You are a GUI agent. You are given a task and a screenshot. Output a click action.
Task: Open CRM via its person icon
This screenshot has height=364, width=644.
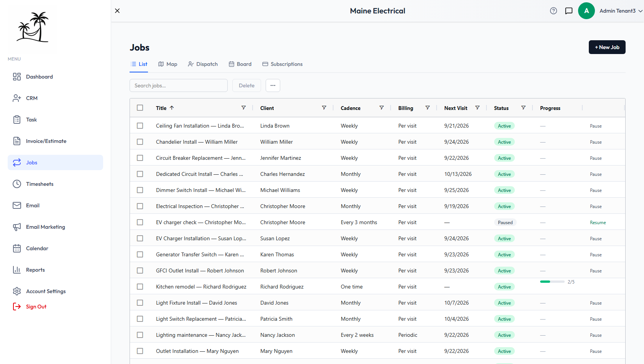[17, 98]
